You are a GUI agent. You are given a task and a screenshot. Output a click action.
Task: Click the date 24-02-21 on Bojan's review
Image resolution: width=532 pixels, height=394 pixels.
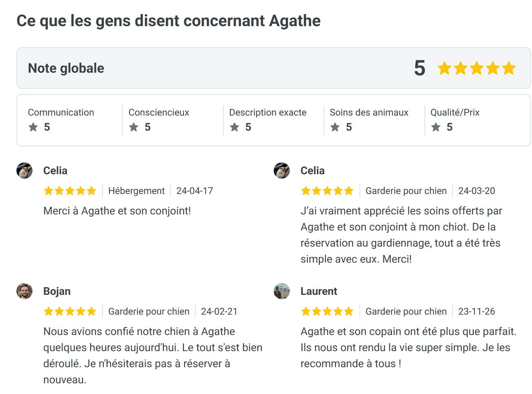[x=219, y=312]
